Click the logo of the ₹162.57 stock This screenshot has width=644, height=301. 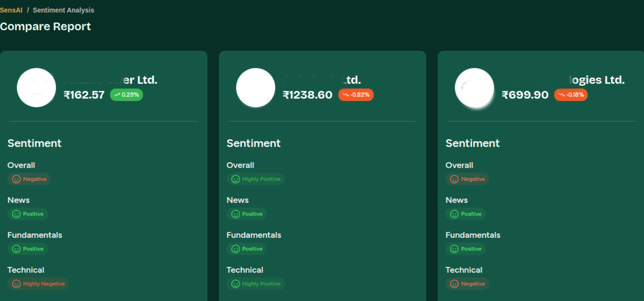pyautogui.click(x=36, y=87)
